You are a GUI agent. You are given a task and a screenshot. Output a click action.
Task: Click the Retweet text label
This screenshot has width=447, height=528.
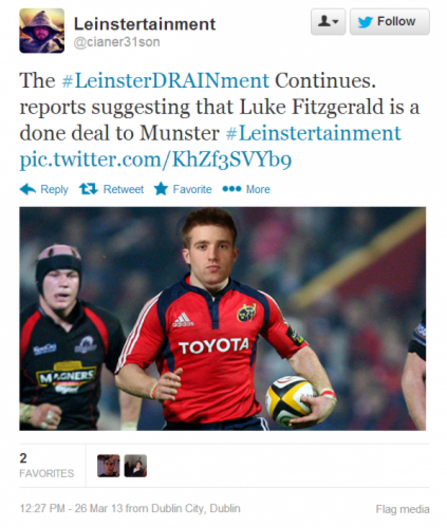(124, 189)
